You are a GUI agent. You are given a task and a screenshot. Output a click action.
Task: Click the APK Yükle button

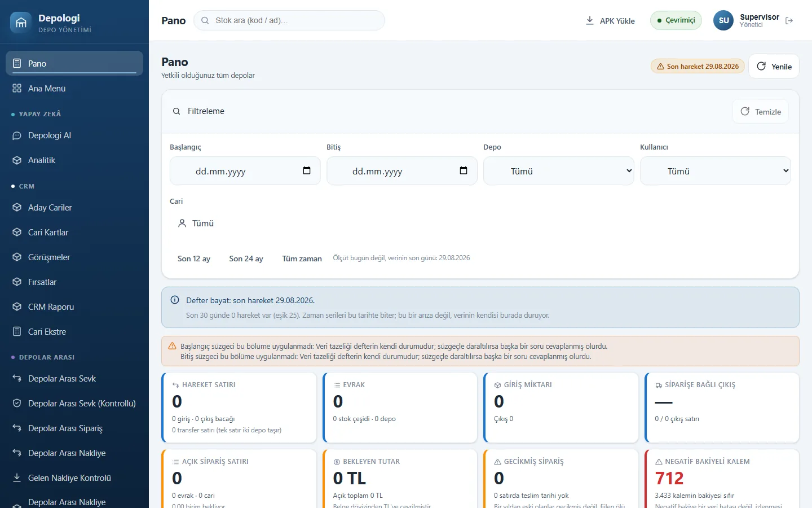click(x=610, y=20)
